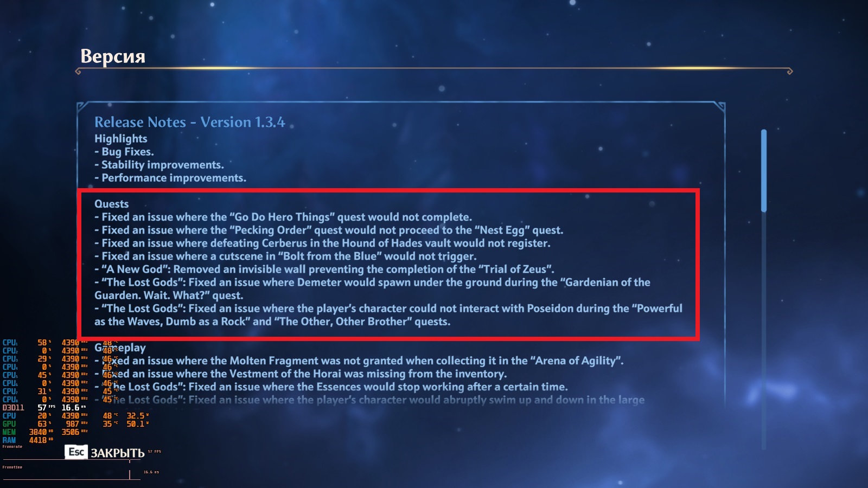Click the Gameplay section heading

coord(120,348)
